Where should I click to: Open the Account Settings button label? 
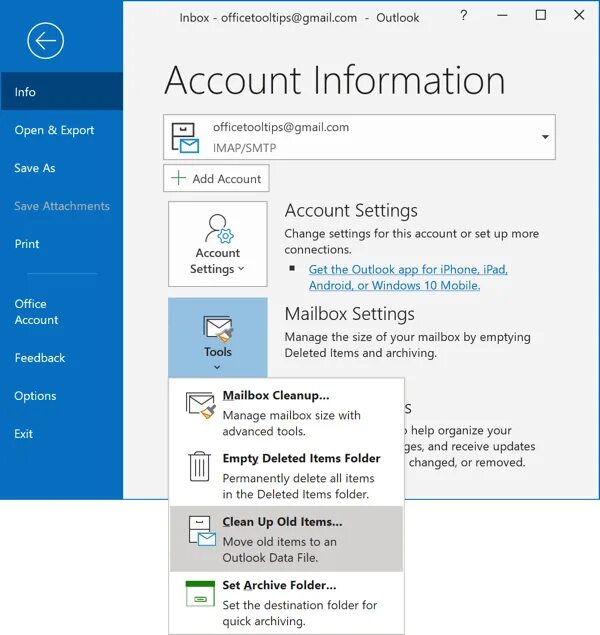point(217,261)
